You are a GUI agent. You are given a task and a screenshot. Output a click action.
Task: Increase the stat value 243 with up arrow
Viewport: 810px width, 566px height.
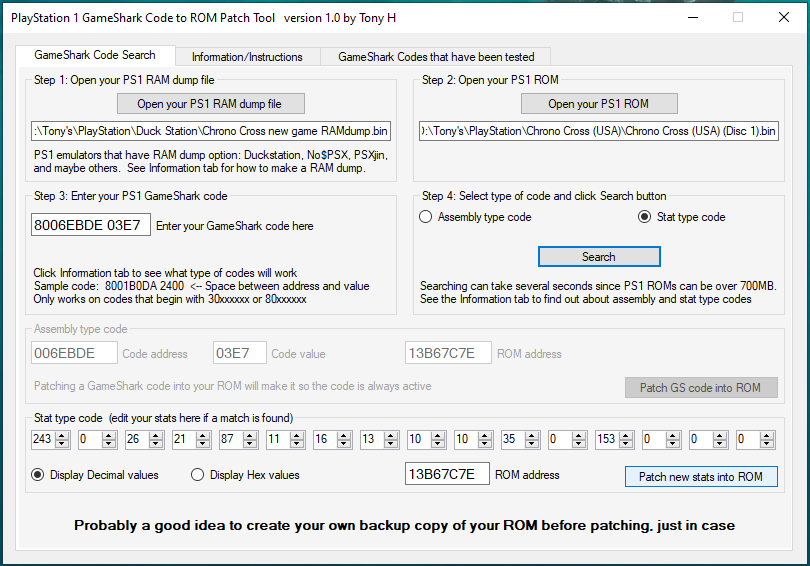click(x=64, y=436)
